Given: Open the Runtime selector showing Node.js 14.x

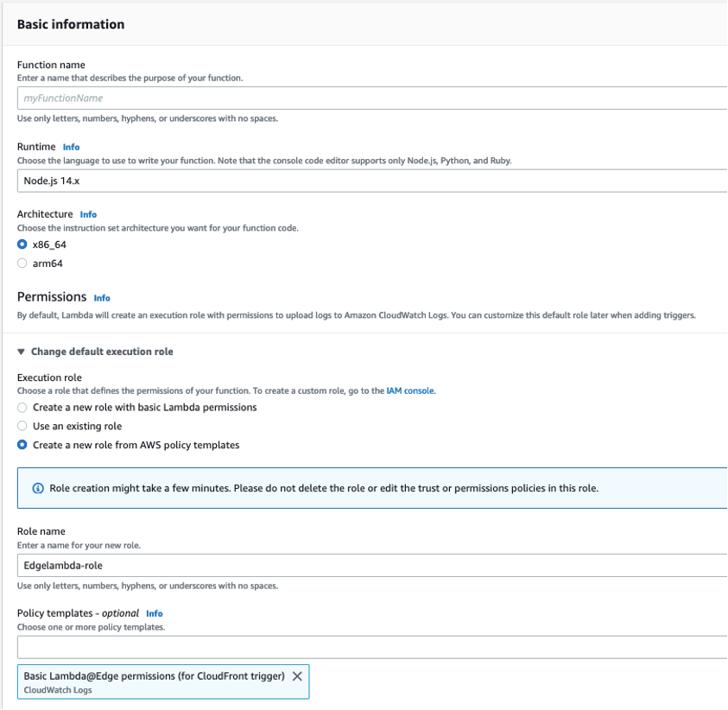Looking at the screenshot, I should coord(363,181).
